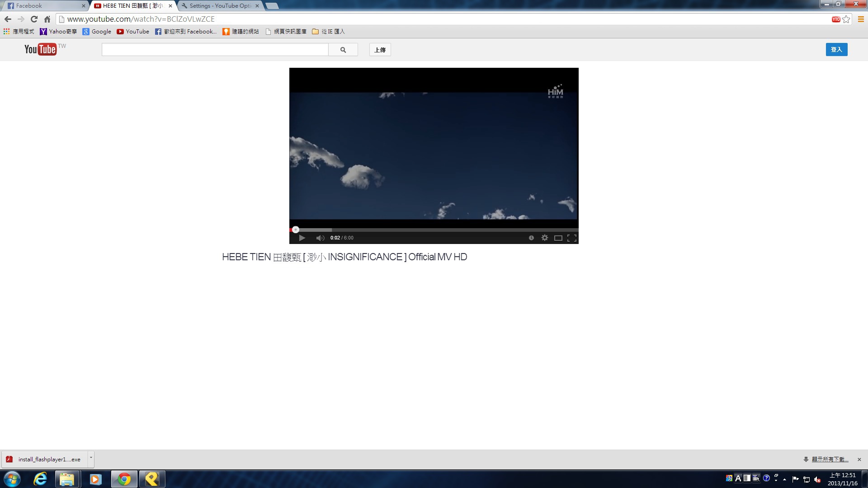The width and height of the screenshot is (868, 488).
Task: Click the video progress bar scrubber
Action: coord(295,230)
